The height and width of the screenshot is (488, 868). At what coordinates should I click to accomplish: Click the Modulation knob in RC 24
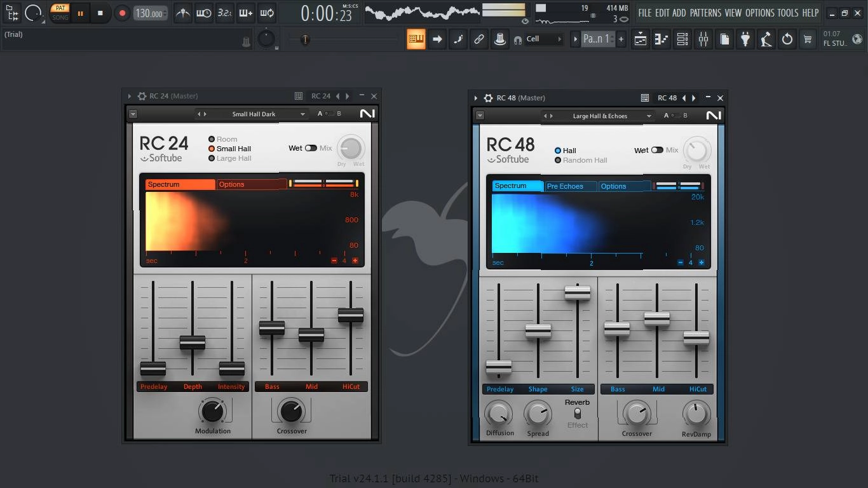tap(212, 411)
